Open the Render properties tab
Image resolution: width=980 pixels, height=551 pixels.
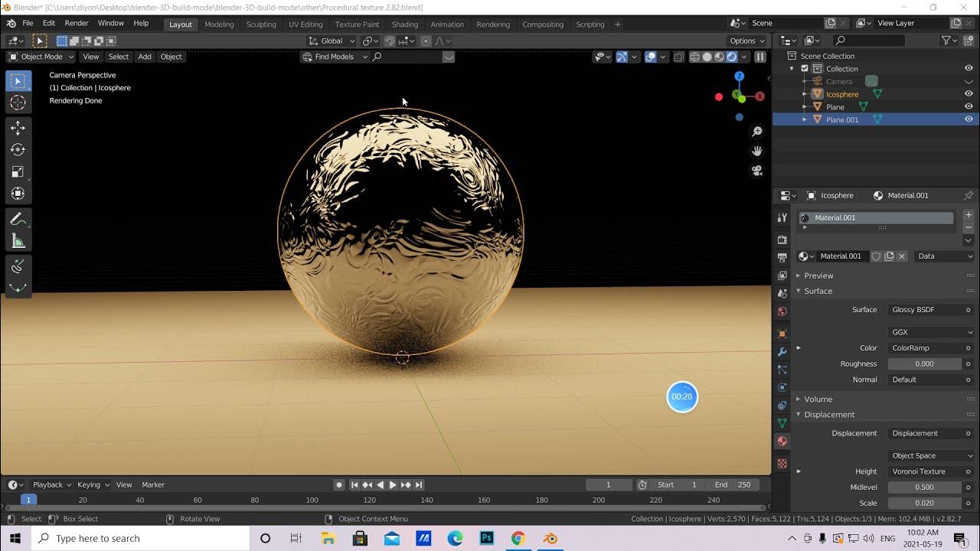click(x=782, y=240)
